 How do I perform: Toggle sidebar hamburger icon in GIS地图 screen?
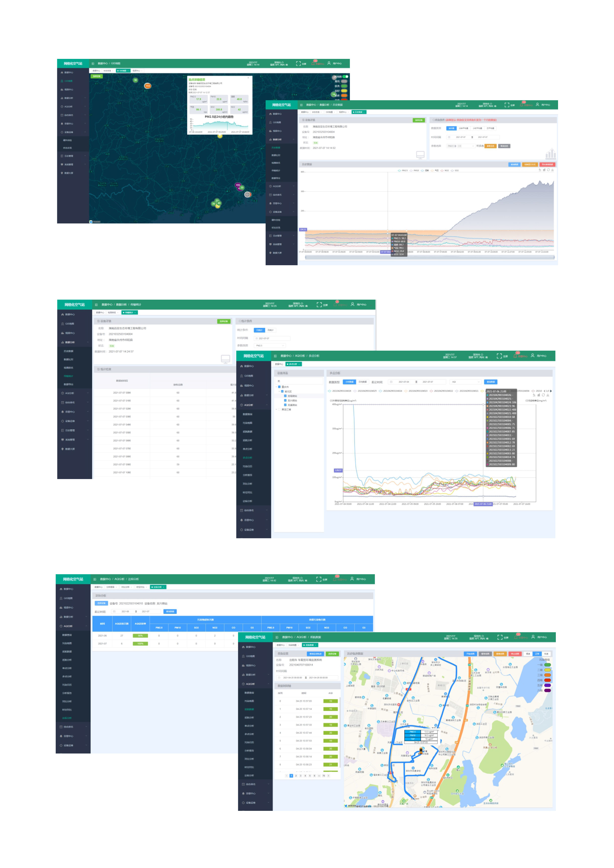tap(93, 64)
